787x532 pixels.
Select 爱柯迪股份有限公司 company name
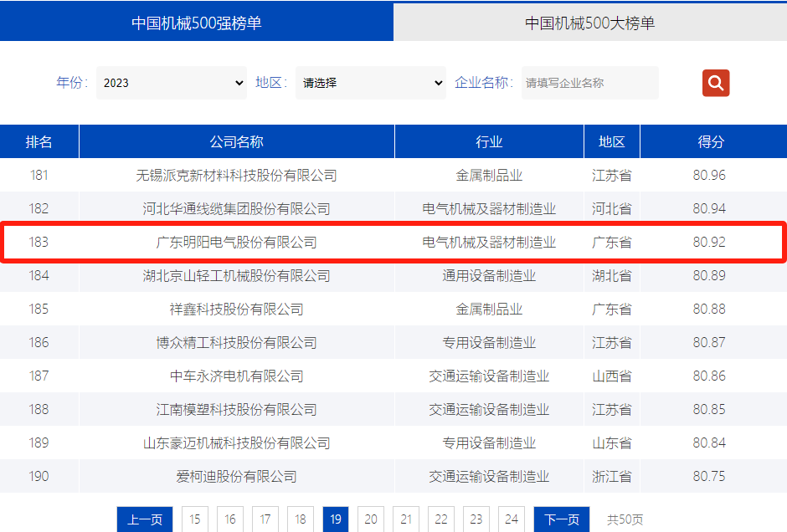tap(236, 476)
